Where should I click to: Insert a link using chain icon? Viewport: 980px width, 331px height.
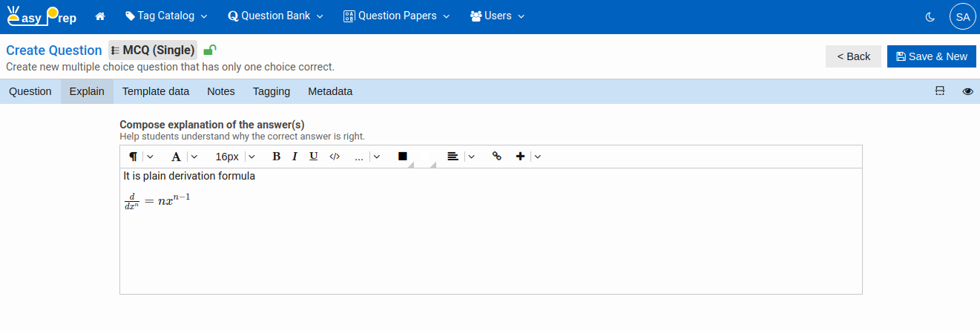click(x=497, y=157)
